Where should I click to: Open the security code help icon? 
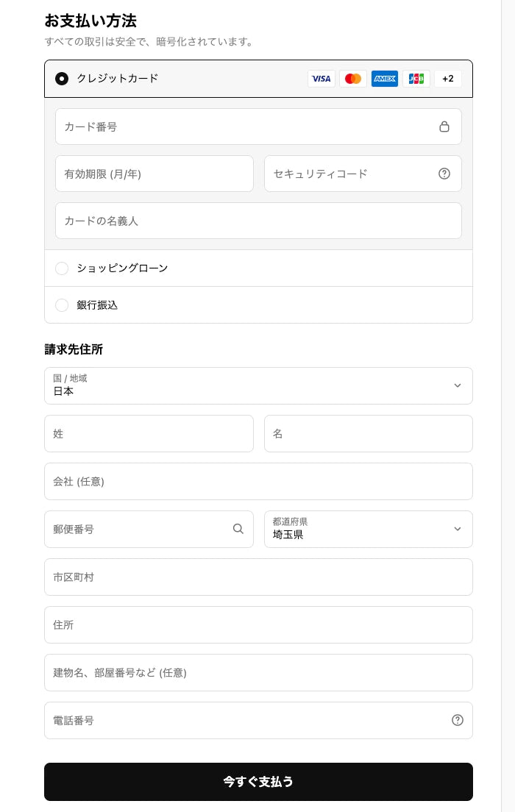coord(444,174)
